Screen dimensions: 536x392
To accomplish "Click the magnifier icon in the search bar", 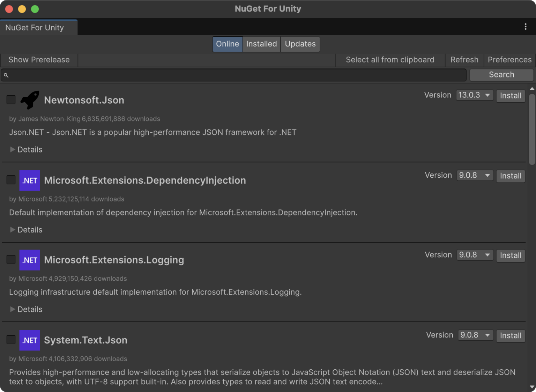I will 6,75.
